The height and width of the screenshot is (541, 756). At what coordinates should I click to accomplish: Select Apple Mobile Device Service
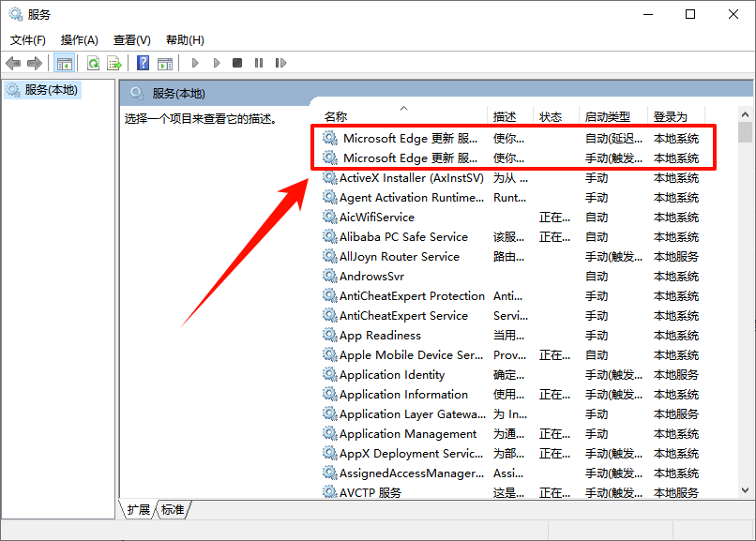(x=513, y=355)
